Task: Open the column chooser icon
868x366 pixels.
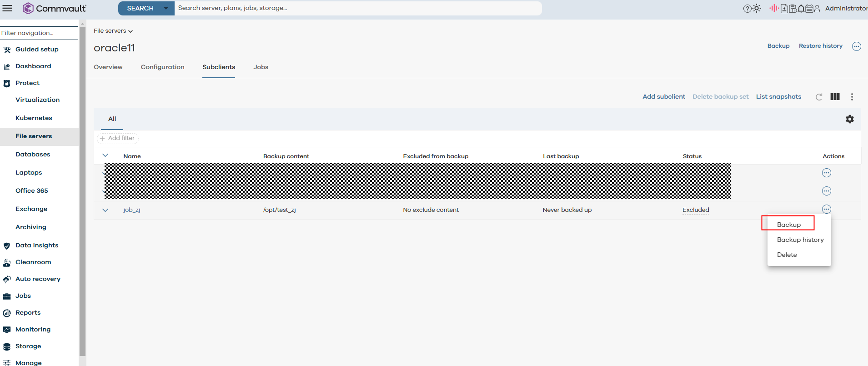Action: (835, 97)
